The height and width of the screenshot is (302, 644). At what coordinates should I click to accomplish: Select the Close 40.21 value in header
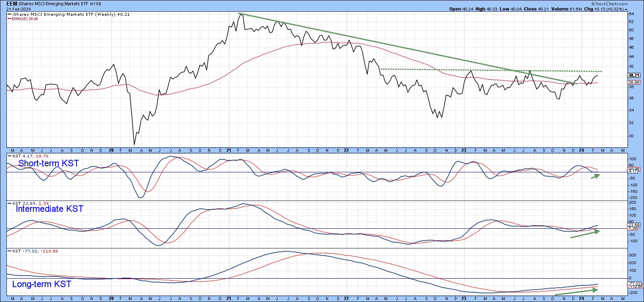[x=536, y=8]
